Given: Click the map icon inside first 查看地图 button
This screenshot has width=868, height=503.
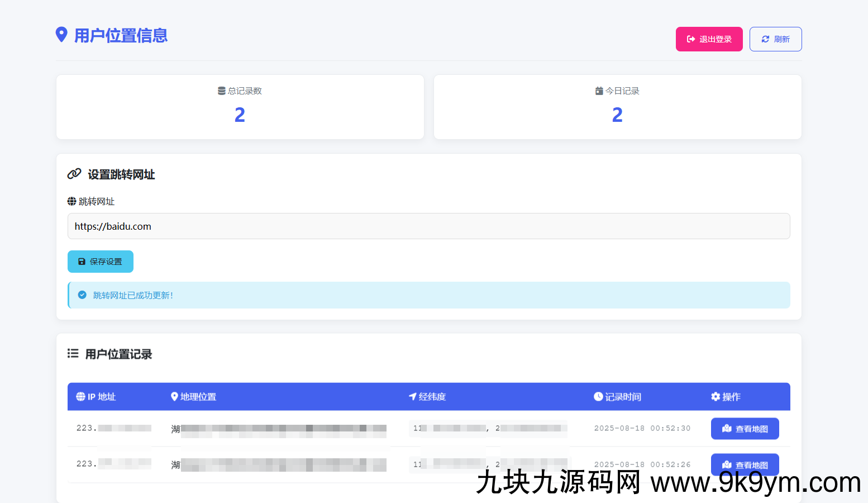Looking at the screenshot, I should (x=726, y=428).
